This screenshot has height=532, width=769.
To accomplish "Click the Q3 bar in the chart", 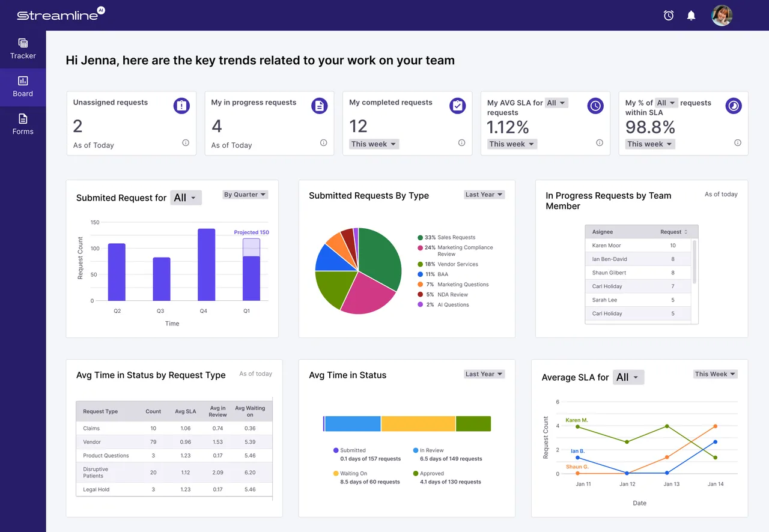I will (x=162, y=279).
